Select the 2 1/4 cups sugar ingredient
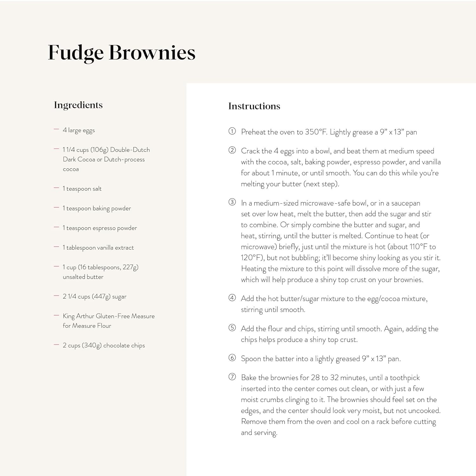Viewport: 476px width, 476px height. pyautogui.click(x=95, y=297)
